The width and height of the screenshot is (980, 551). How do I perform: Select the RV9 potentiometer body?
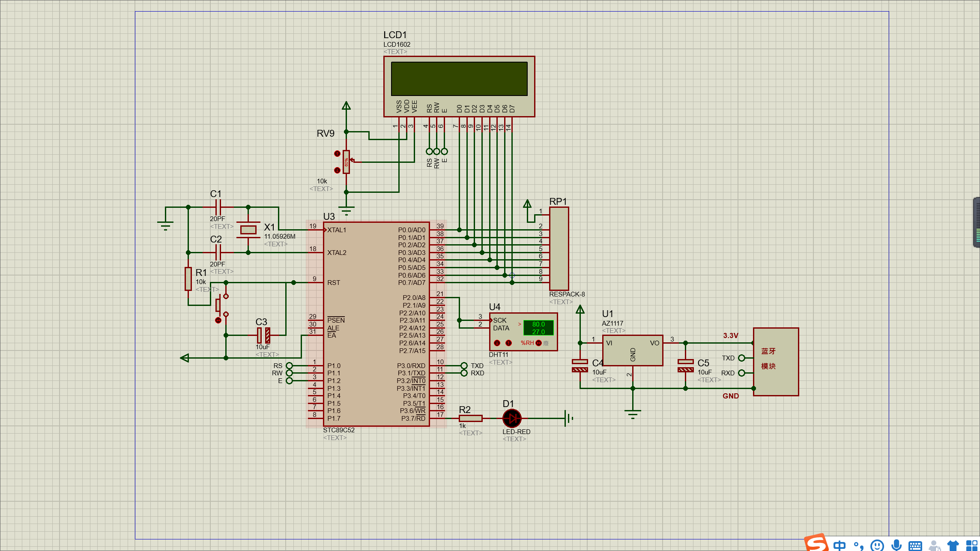pos(346,162)
